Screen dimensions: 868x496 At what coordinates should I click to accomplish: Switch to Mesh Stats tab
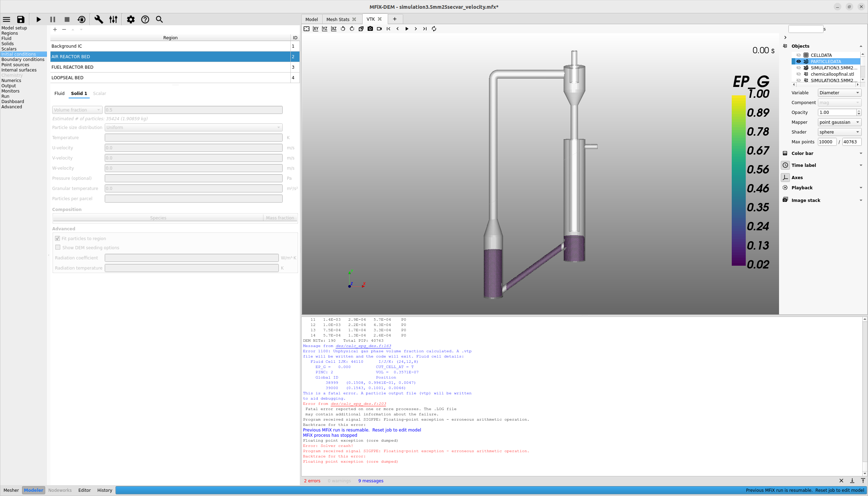coord(338,19)
